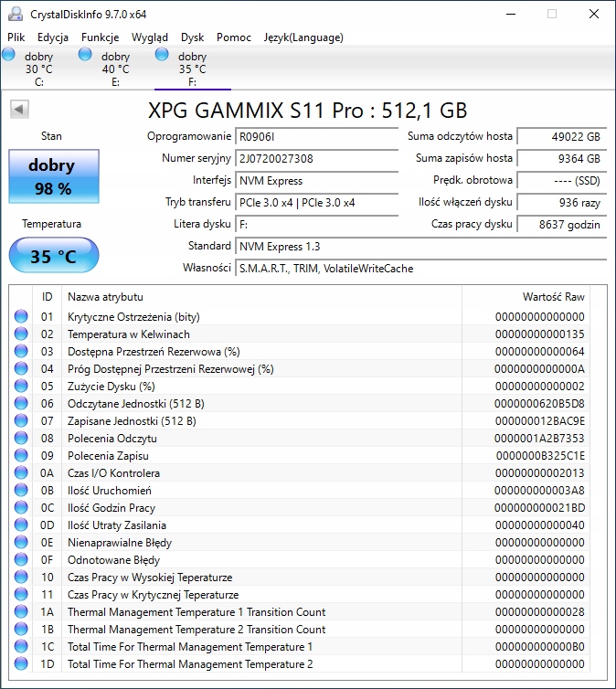Click status orb for Krytyczne Ostrzeżenia attribute
The height and width of the screenshot is (689, 616).
(x=21, y=317)
